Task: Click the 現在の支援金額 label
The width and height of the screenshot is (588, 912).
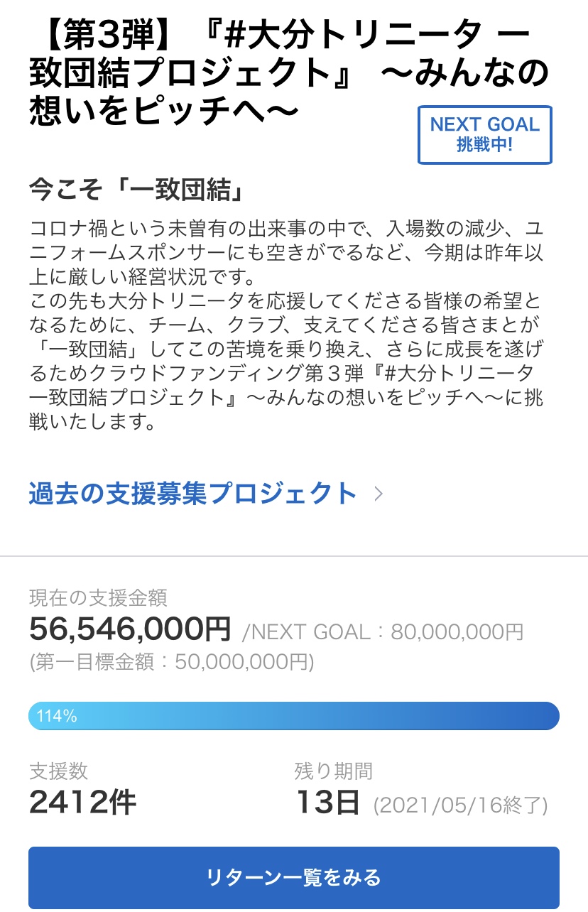Action: (98, 598)
